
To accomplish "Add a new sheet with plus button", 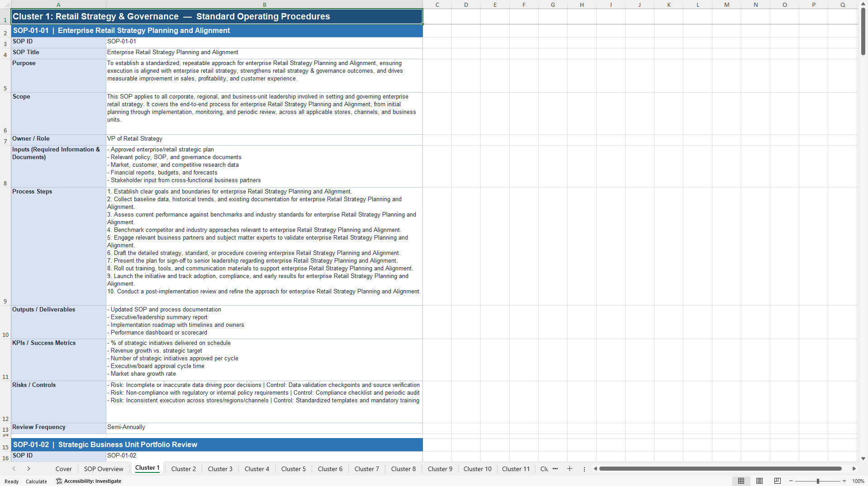I will (x=569, y=469).
